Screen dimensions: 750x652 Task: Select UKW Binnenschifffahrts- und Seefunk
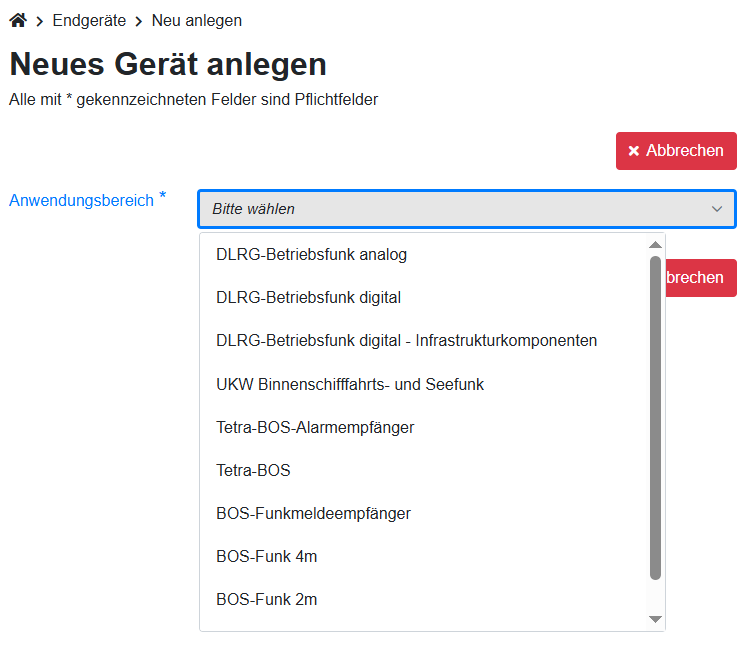point(424,384)
